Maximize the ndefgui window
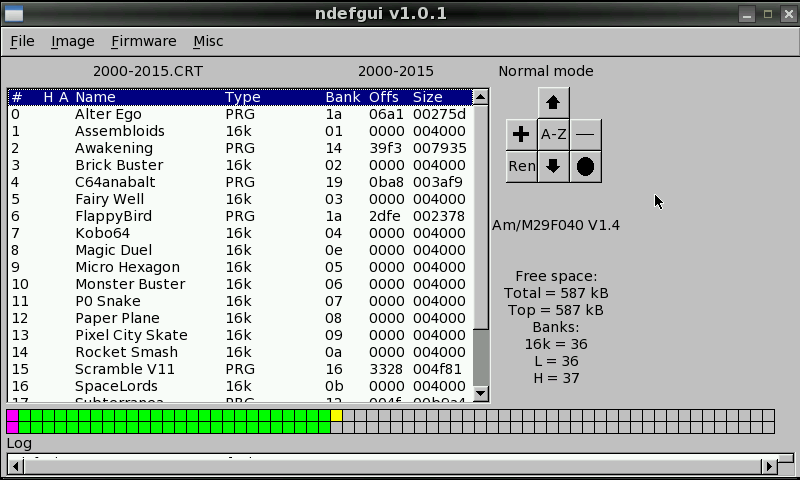The height and width of the screenshot is (480, 800). (768, 14)
